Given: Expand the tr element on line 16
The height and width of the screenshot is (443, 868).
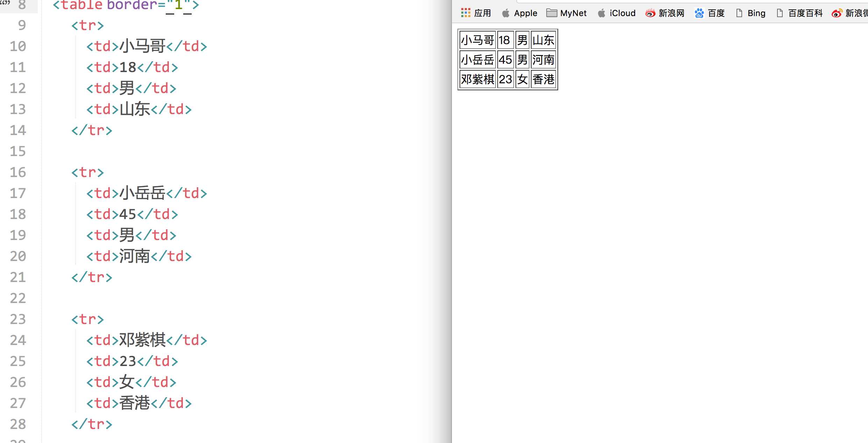Looking at the screenshot, I should pos(87,173).
